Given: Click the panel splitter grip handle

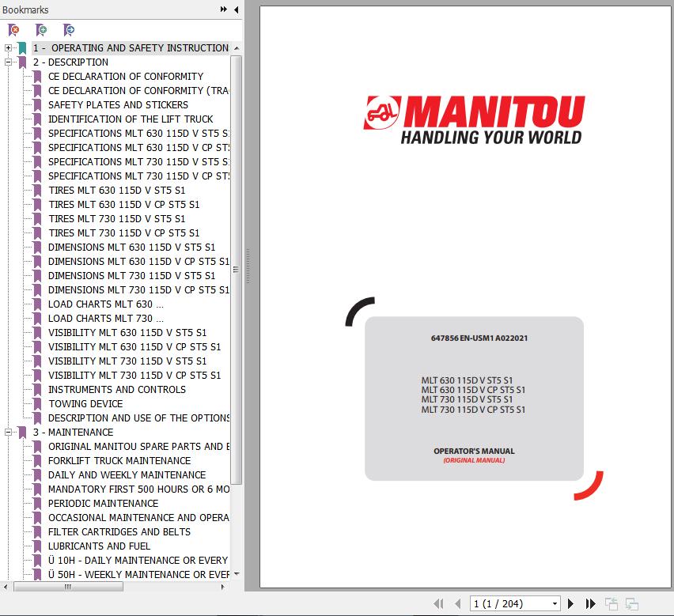Looking at the screenshot, I should pyautogui.click(x=248, y=266).
